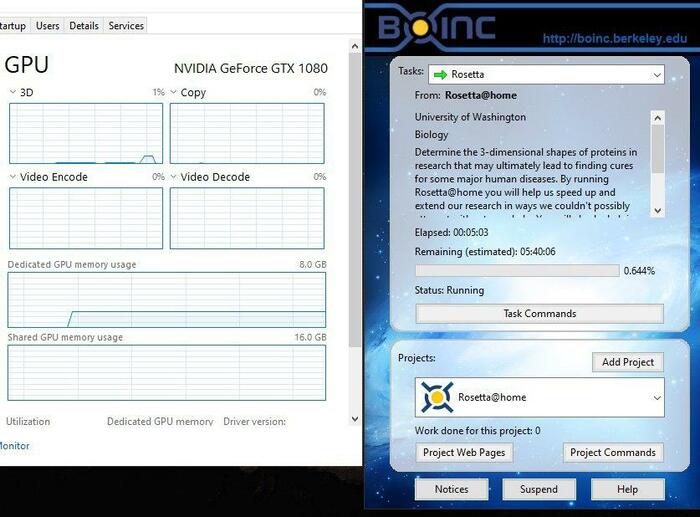Click the Task Manager vertical scrollbar thumb
This screenshot has height=517, width=700.
coord(355,199)
